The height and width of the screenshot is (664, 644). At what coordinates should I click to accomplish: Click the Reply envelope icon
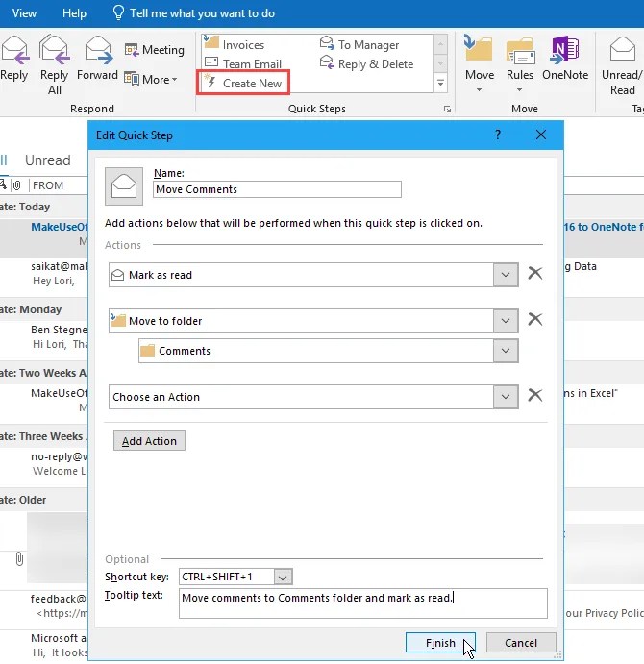[x=15, y=51]
